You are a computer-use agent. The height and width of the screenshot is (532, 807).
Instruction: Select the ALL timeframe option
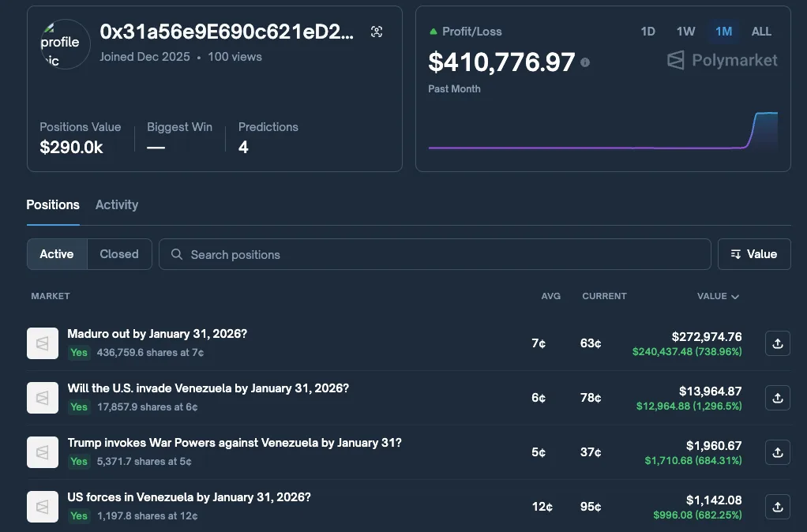coord(760,32)
